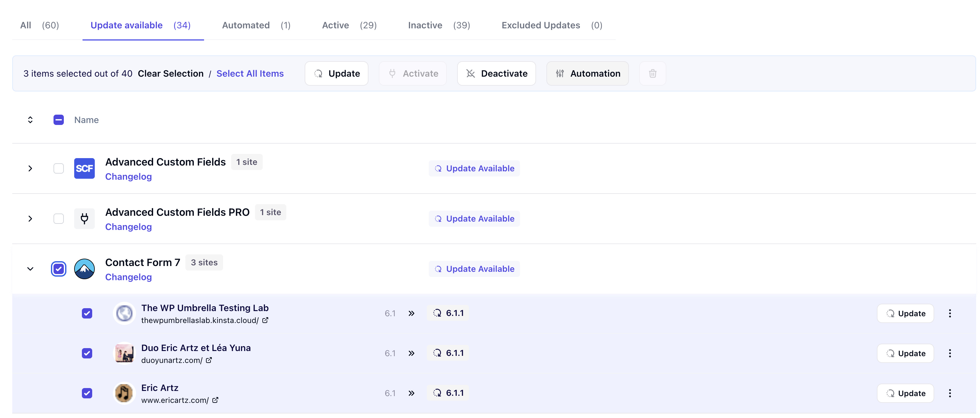Viewport: 980px width, 418px height.
Task: Click the 6.1.1 version badge for Eric Artz
Action: coord(448,393)
